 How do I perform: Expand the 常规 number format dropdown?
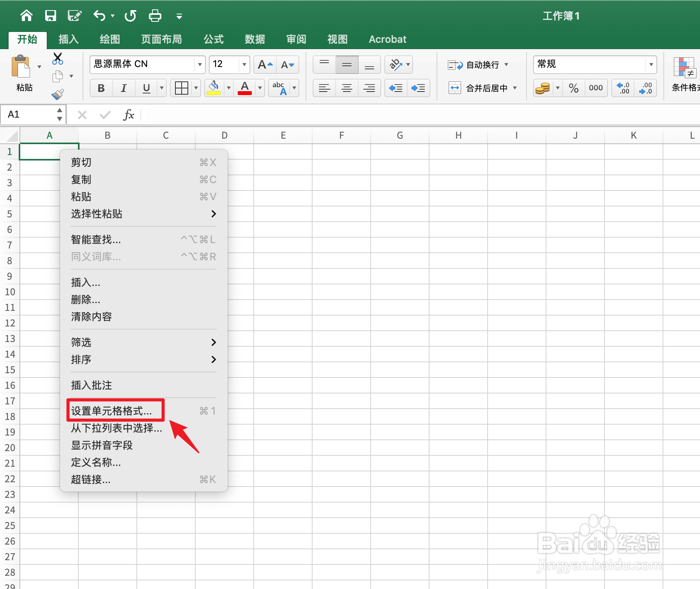point(651,64)
